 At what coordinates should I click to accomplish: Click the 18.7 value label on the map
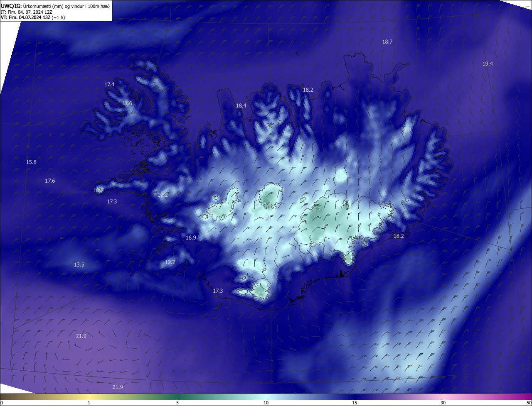(x=387, y=42)
